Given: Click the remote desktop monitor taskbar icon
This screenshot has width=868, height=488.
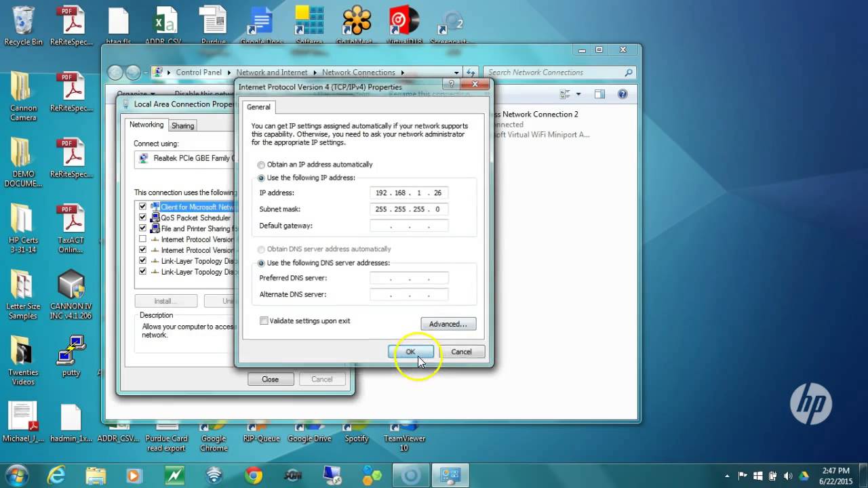Looking at the screenshot, I should point(332,475).
